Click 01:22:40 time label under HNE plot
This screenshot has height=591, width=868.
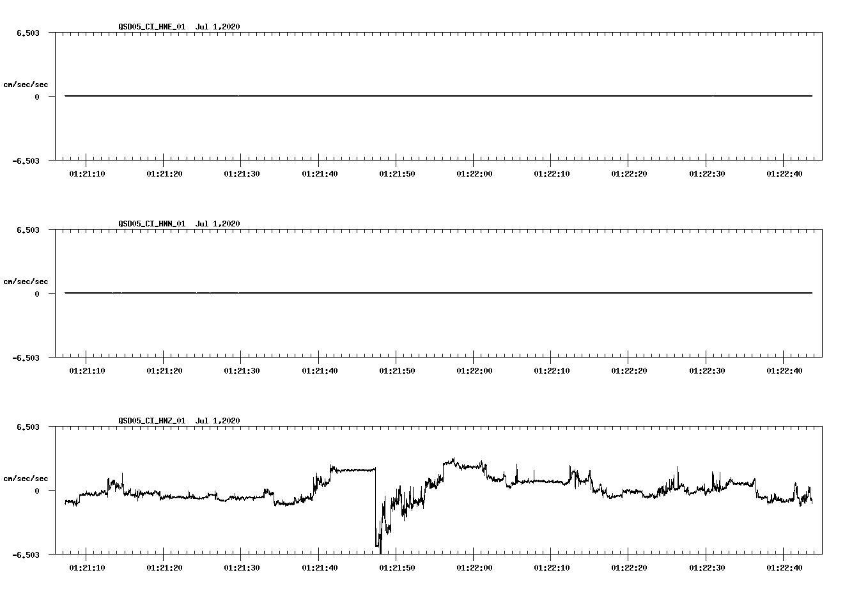click(784, 174)
